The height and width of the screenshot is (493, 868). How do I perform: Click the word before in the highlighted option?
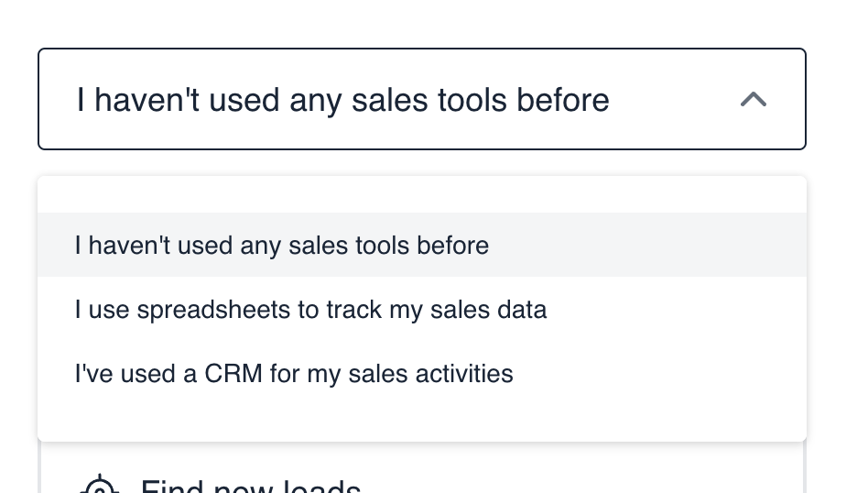453,246
